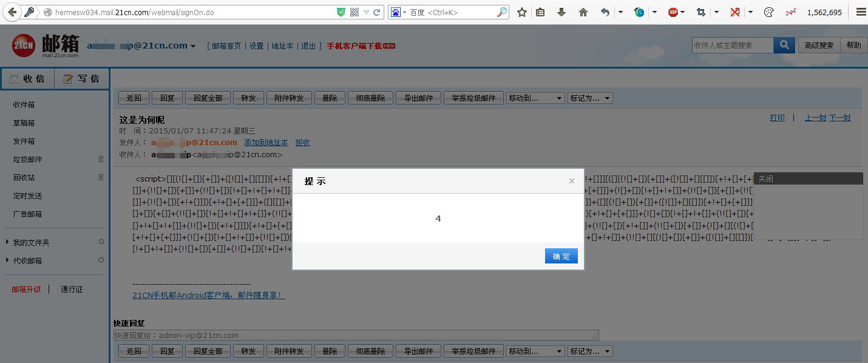
Task: Click the 添加到地址本 link
Action: pyautogui.click(x=266, y=143)
